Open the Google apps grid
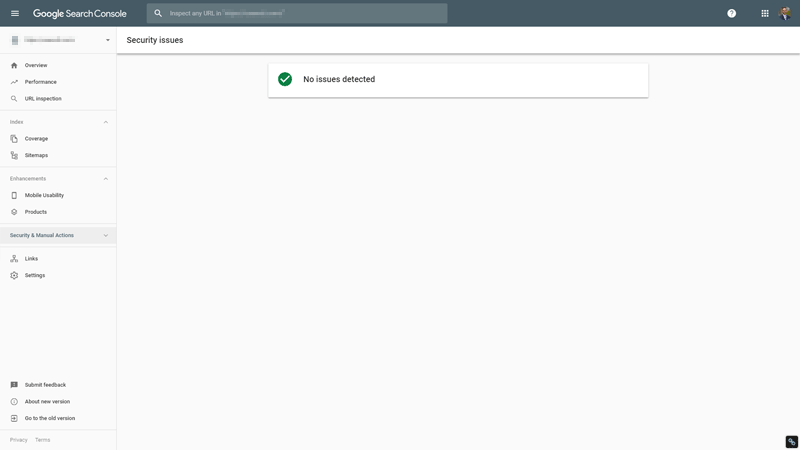 tap(765, 13)
